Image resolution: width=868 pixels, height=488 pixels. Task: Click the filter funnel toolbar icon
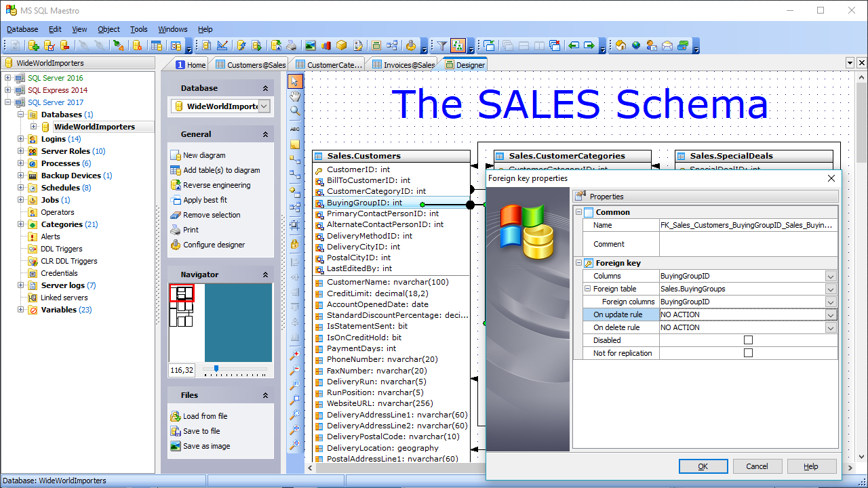coord(442,45)
